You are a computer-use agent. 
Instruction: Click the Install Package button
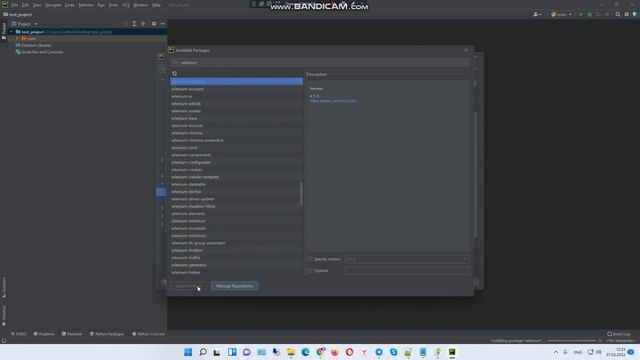pyautogui.click(x=189, y=286)
